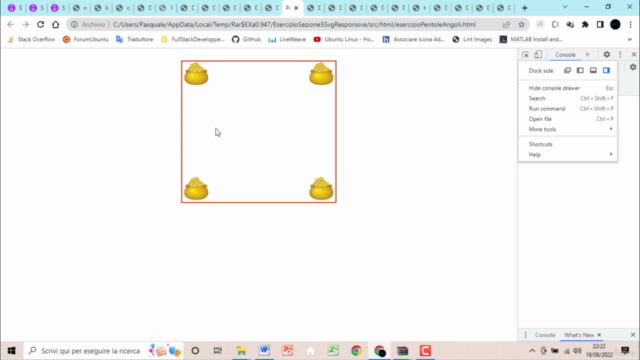The height and width of the screenshot is (360, 640).
Task: Click the top-left pot of gold
Action: coord(196,74)
